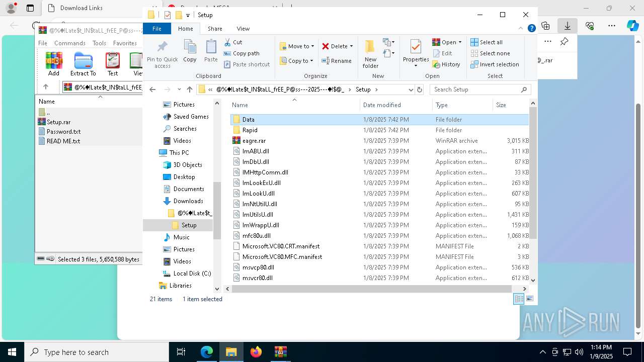This screenshot has height=362, width=644.
Task: Click Select all in ribbon
Action: 487,42
